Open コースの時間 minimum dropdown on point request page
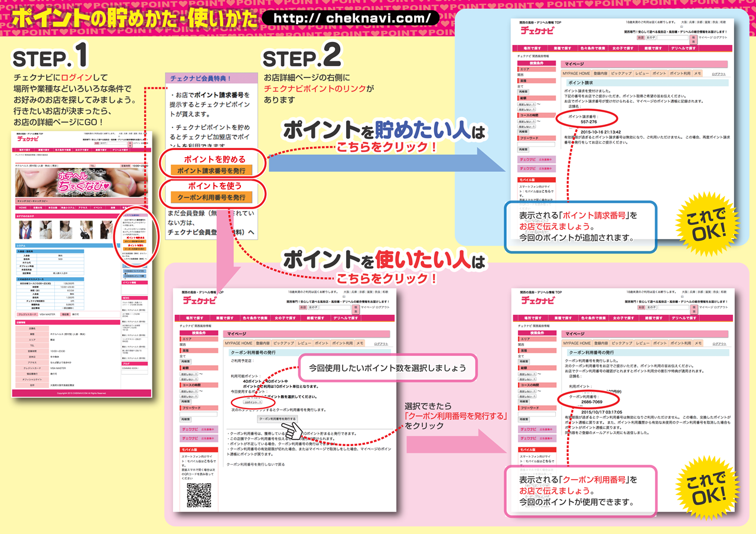Screen dimensions: 756x534 point(527,121)
